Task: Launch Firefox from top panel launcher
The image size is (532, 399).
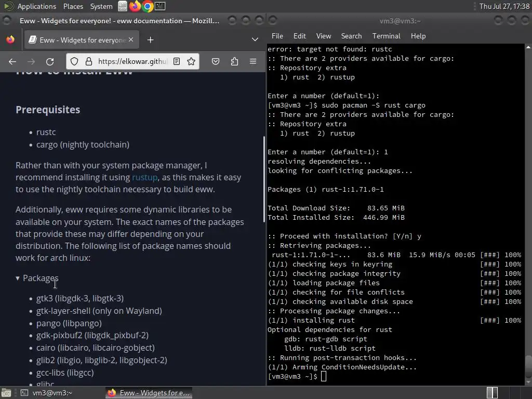Action: point(135,6)
